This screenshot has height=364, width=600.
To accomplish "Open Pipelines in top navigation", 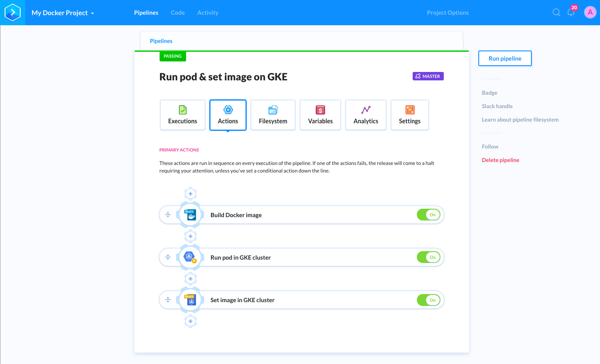I will coord(146,13).
